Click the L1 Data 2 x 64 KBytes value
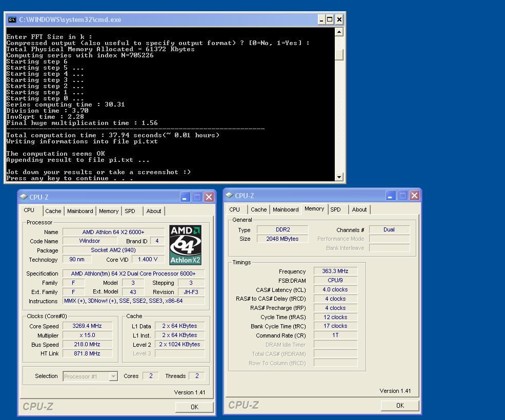 coord(180,326)
